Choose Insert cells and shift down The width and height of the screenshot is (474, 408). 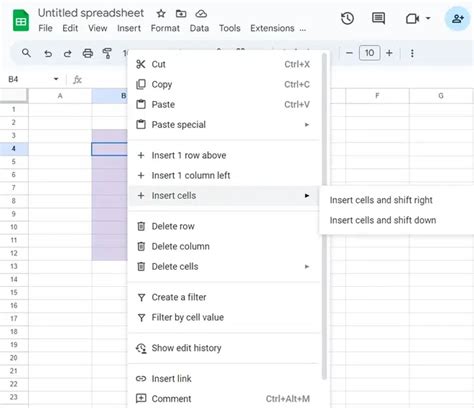pyautogui.click(x=383, y=220)
